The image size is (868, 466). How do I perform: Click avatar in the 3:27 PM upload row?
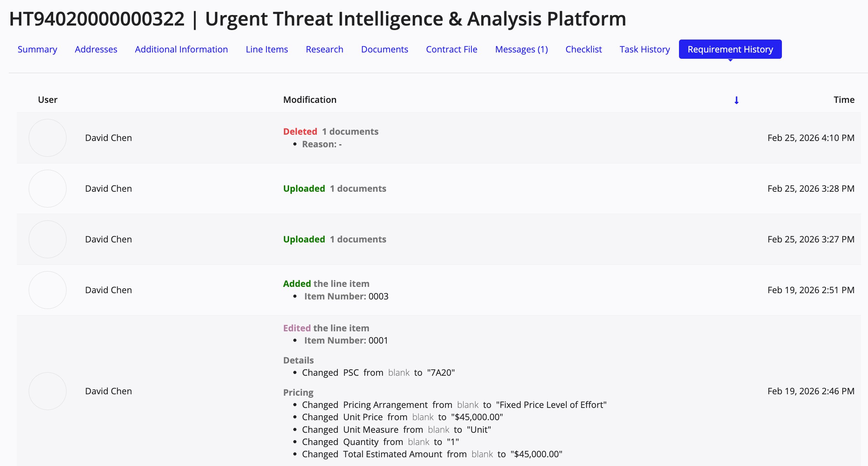48,239
